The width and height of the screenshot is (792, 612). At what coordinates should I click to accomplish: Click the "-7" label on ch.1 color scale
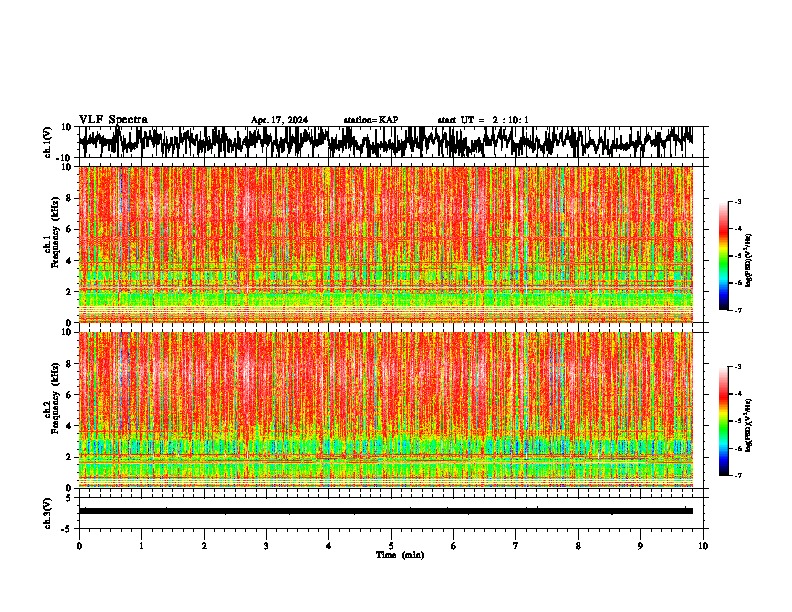pos(738,310)
